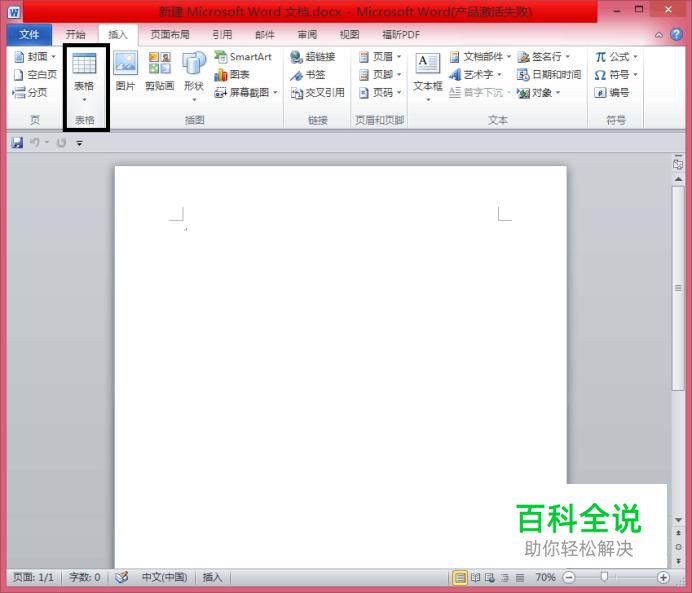Viewport: 692px width, 593px height.
Task: Open document parts (文档部件) menu
Action: click(480, 56)
